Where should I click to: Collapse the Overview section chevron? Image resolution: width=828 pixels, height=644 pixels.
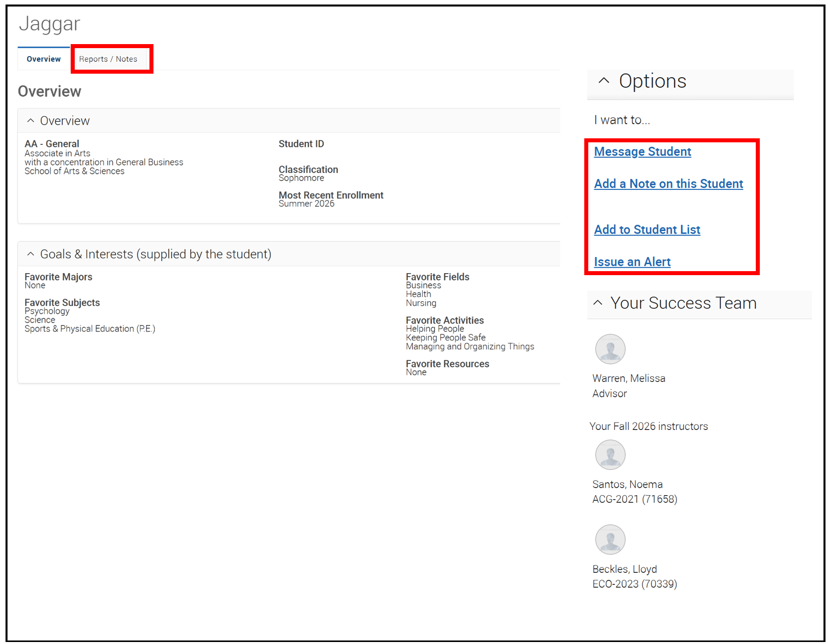coord(31,121)
